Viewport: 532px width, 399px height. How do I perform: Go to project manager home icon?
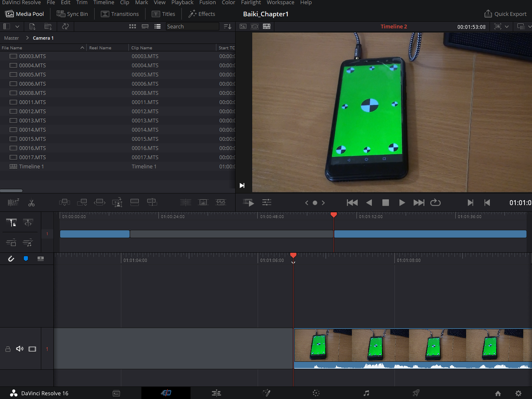[x=498, y=393]
